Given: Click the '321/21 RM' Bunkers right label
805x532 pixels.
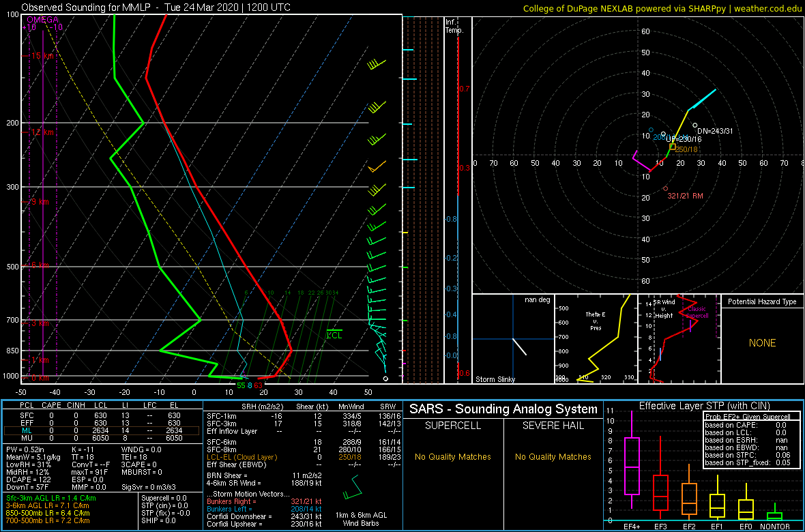Looking at the screenshot, I should click(685, 196).
